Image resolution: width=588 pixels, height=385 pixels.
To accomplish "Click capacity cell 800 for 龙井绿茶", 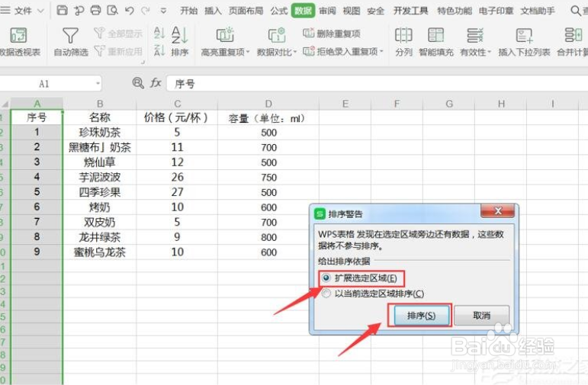I will tap(268, 237).
